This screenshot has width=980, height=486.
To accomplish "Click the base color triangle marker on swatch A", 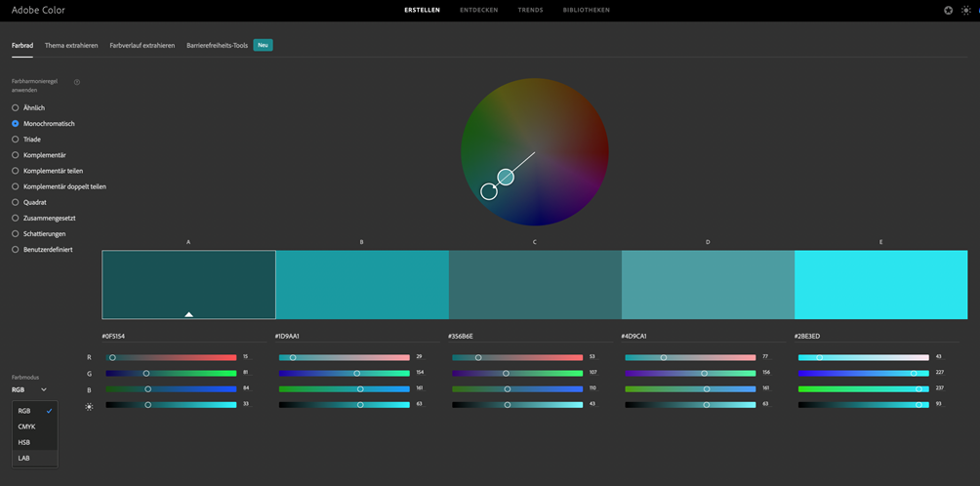I will [x=188, y=313].
